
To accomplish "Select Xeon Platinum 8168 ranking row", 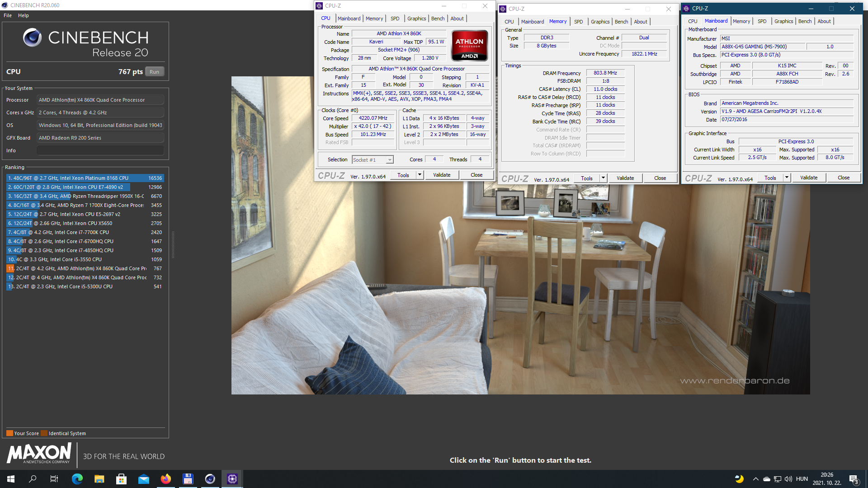I will click(85, 178).
